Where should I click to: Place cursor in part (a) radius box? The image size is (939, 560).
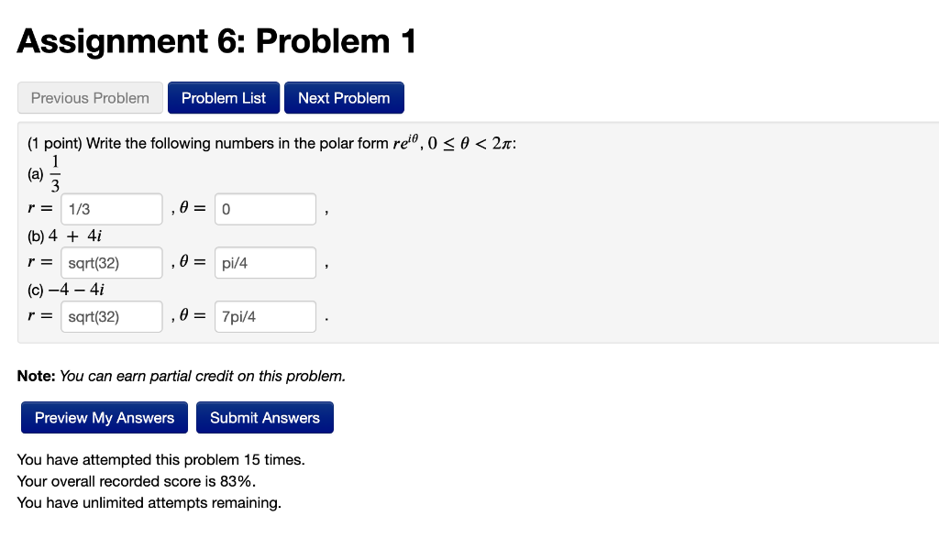(111, 208)
